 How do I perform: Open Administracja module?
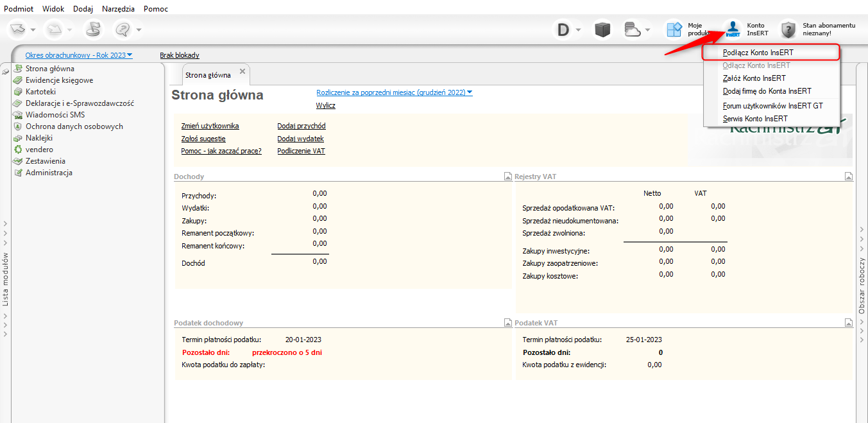(x=49, y=173)
